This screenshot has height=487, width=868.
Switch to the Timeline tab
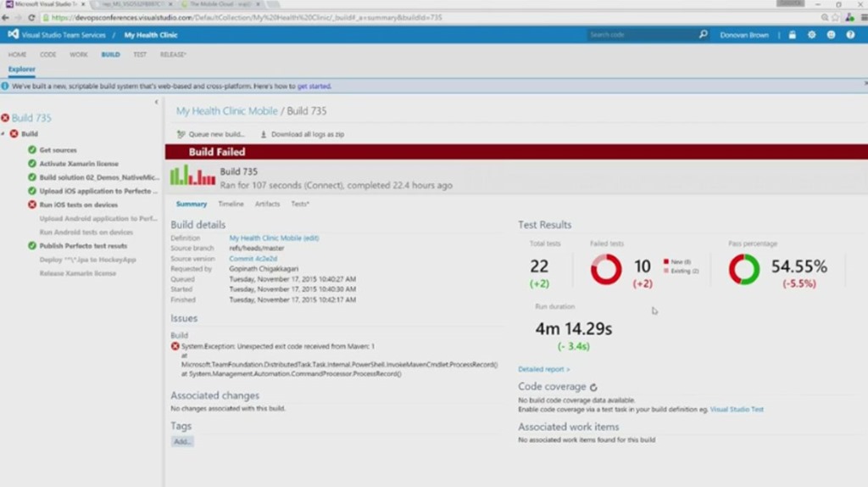point(231,204)
